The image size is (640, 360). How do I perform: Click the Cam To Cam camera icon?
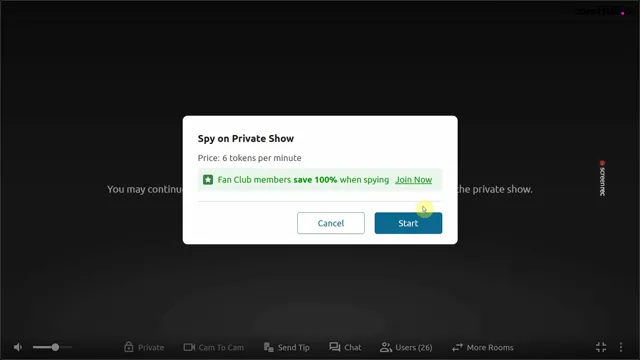pos(189,347)
